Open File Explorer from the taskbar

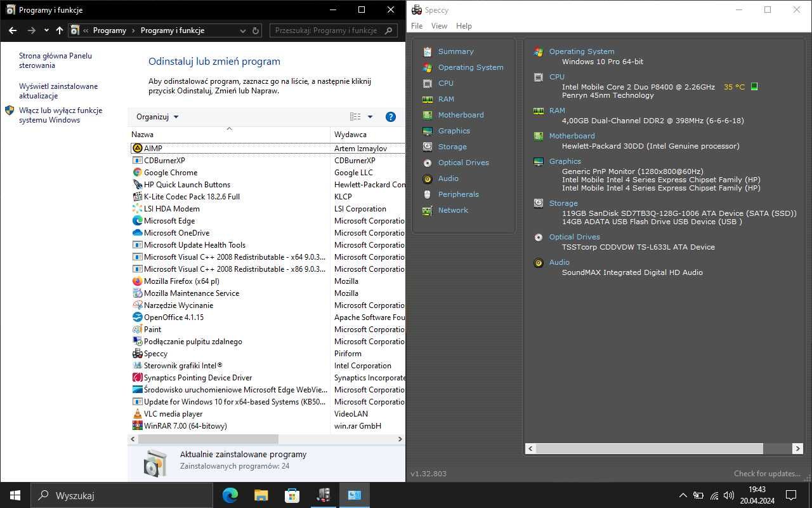click(261, 495)
